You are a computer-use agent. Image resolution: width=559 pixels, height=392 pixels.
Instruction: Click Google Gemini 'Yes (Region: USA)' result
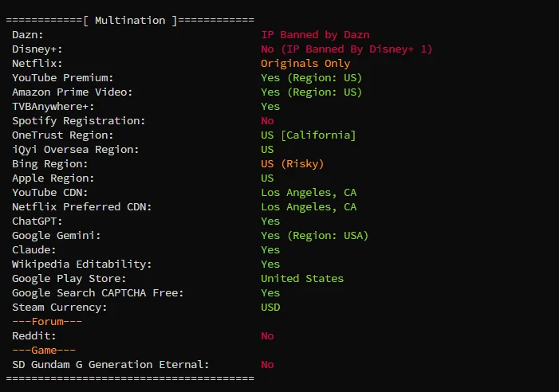click(x=315, y=235)
